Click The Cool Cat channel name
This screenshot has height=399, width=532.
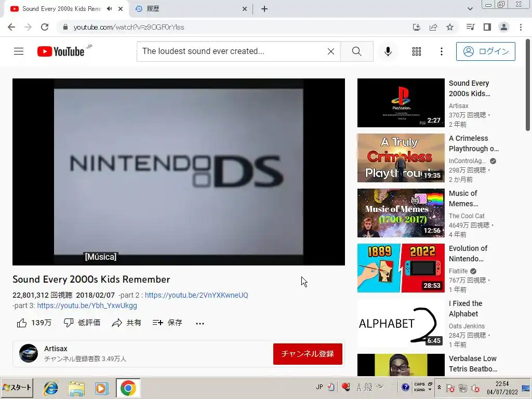pos(467,216)
